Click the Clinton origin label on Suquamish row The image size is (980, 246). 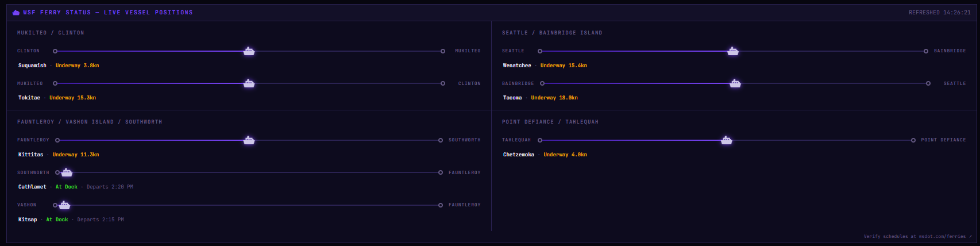28,51
